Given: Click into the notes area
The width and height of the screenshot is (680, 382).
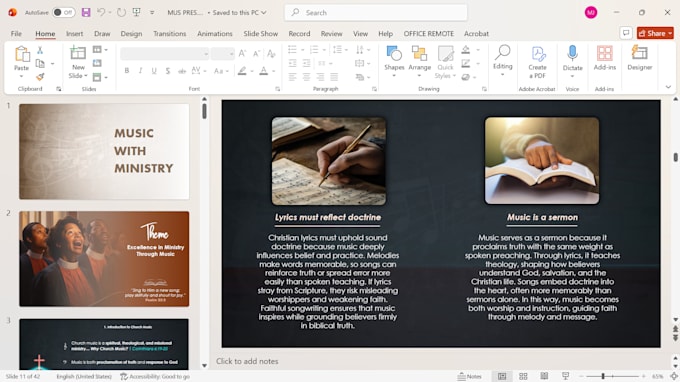Looking at the screenshot, I should coord(442,361).
